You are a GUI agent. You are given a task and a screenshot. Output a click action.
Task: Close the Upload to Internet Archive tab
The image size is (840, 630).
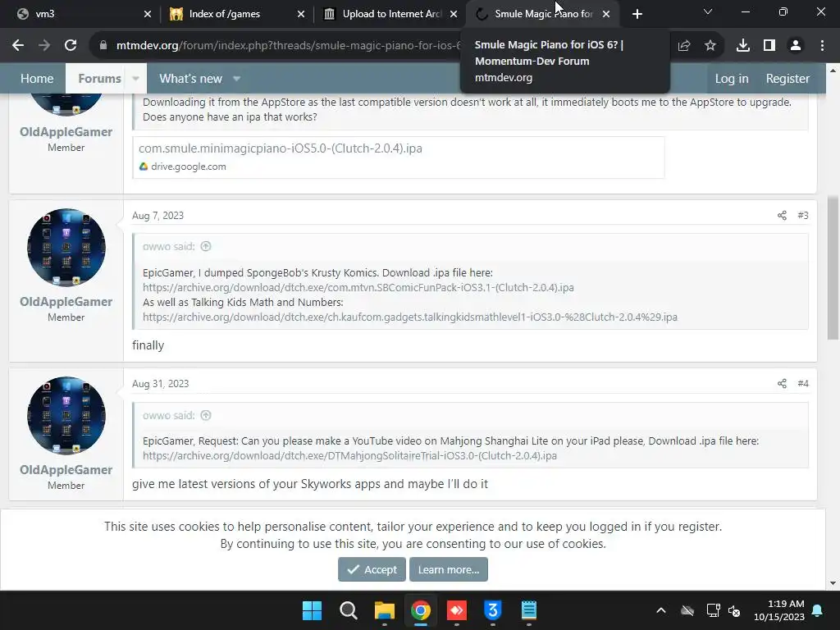pyautogui.click(x=454, y=15)
